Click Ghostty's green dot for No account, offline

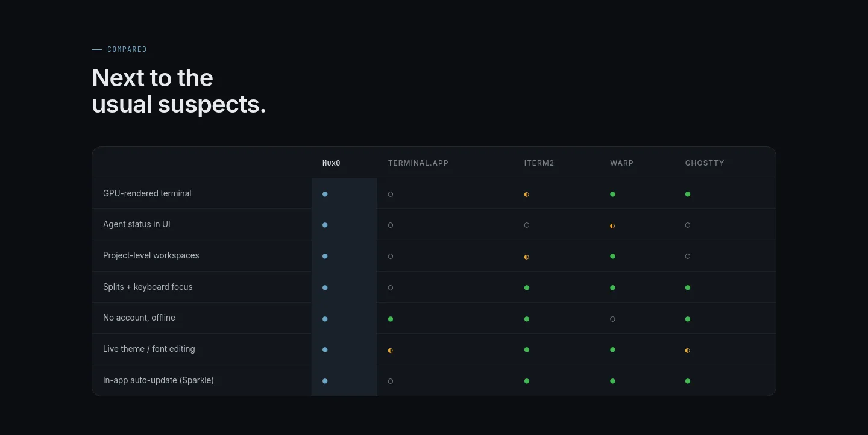point(688,319)
